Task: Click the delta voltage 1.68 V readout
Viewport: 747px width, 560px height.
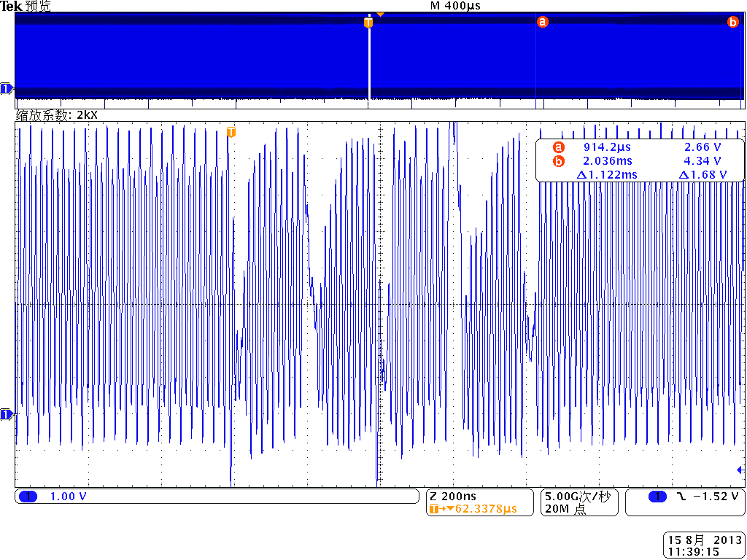Action: (703, 175)
